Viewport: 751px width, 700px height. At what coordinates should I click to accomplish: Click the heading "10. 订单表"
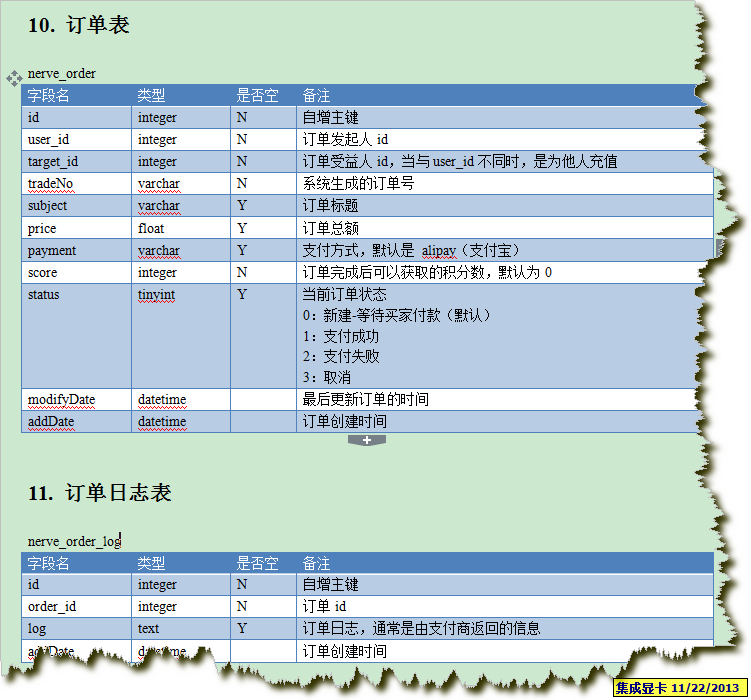(x=79, y=26)
